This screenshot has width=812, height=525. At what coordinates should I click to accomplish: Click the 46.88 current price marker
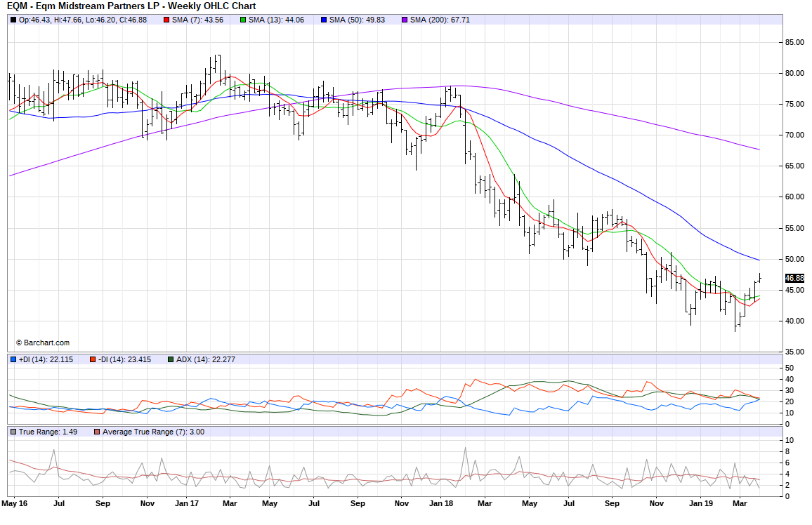(x=795, y=278)
